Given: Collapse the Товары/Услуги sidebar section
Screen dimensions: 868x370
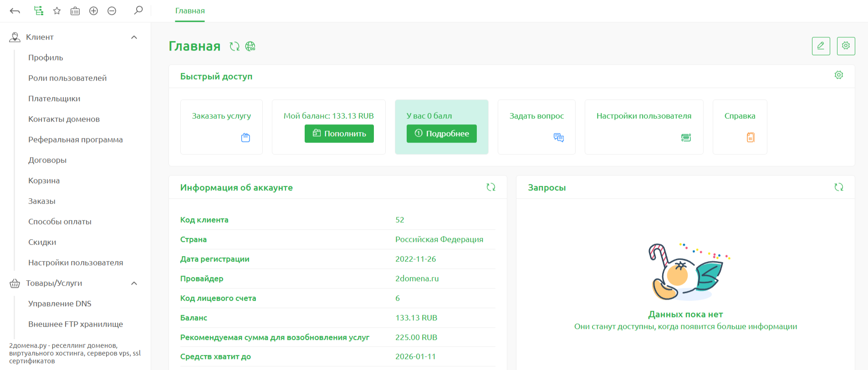Looking at the screenshot, I should click(x=134, y=283).
